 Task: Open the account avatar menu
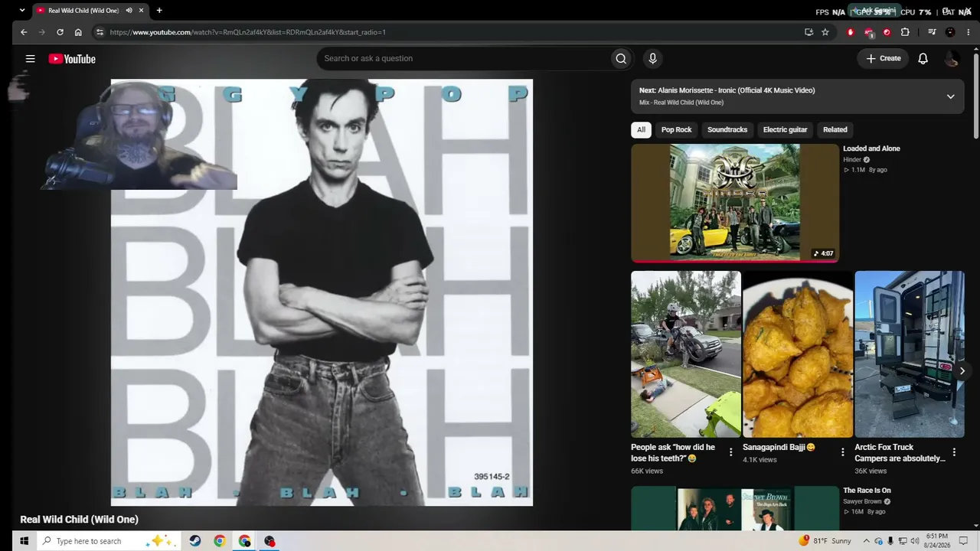point(951,58)
